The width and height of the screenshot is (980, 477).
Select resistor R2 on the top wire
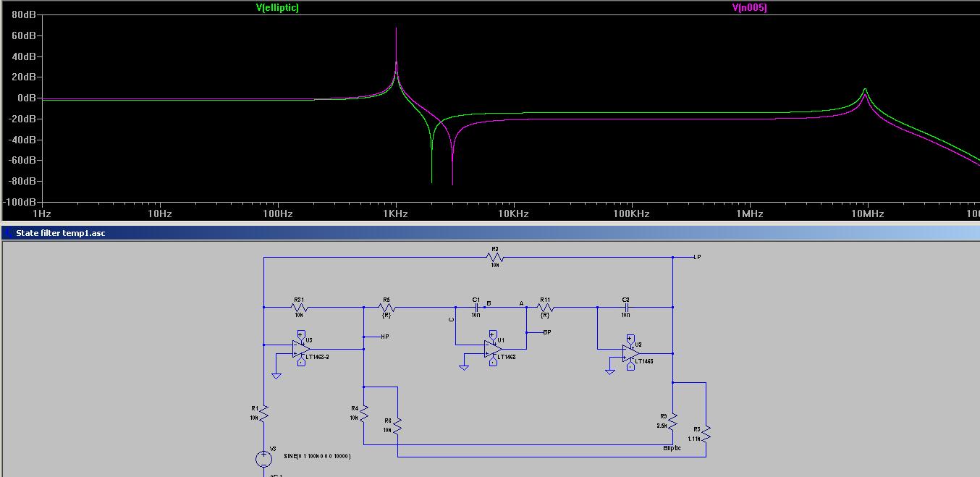[x=495, y=257]
